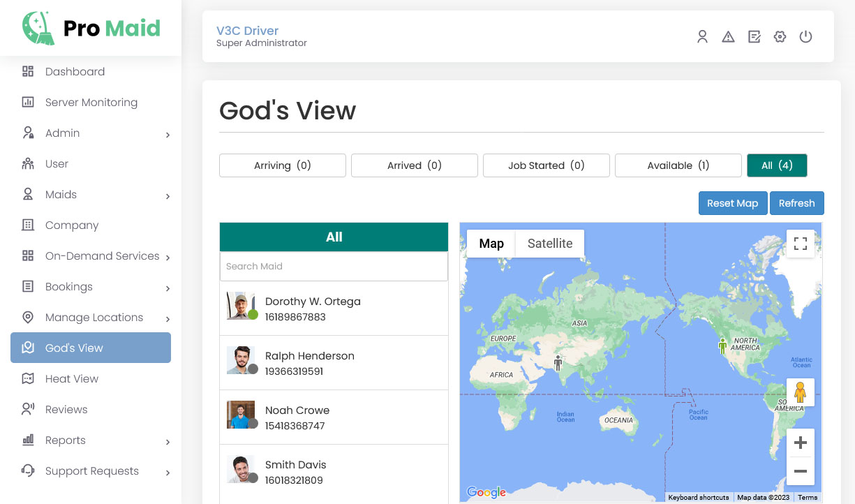855x504 pixels.
Task: Click Dorothy W. Ortega's avatar photo
Action: [241, 306]
